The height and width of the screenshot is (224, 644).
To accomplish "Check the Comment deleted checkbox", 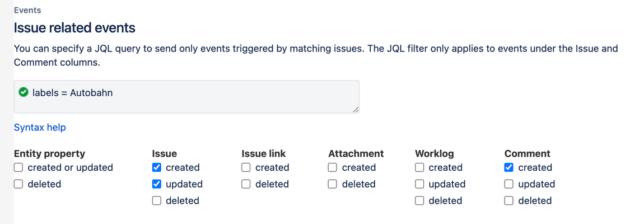I will coord(509,200).
